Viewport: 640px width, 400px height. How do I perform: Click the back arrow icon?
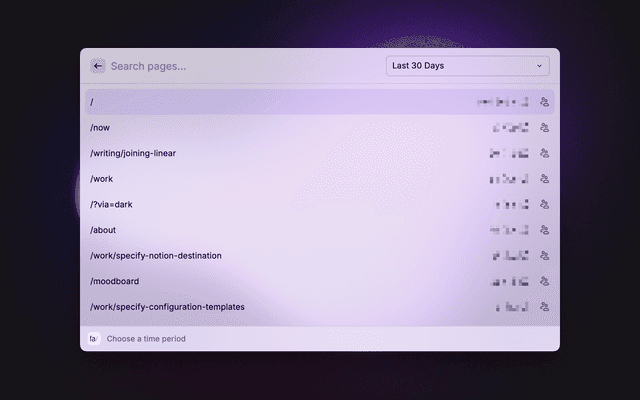click(97, 66)
